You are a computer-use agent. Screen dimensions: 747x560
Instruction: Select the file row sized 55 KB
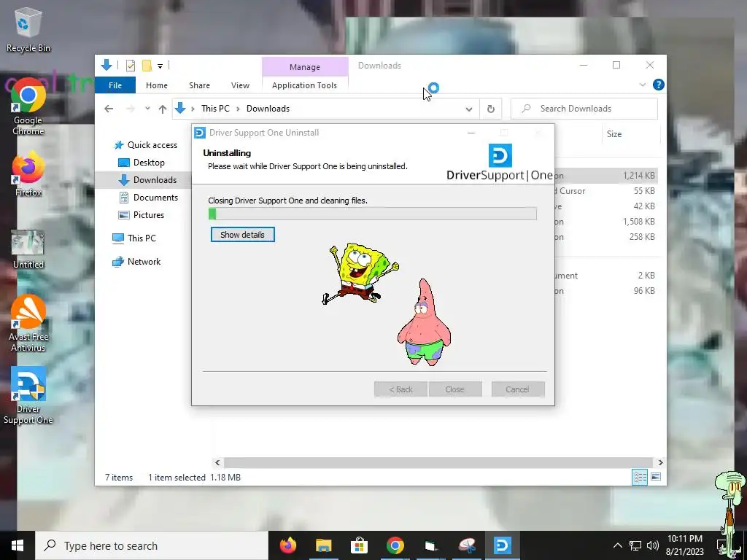pos(606,191)
